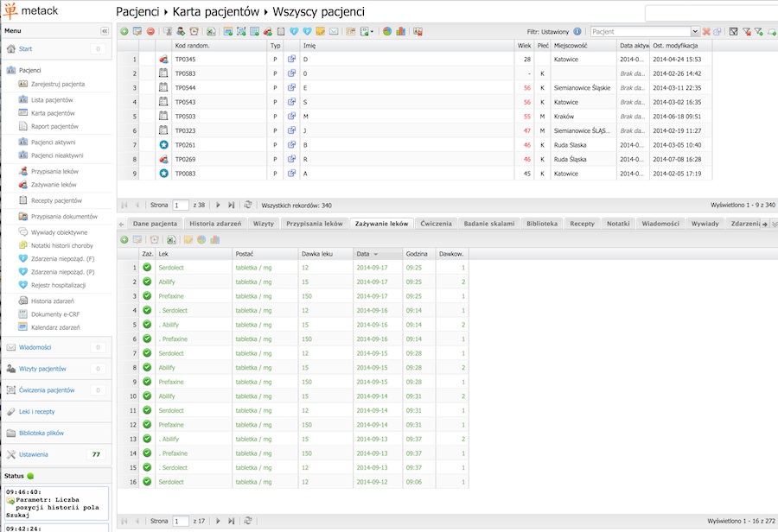Export patients table to Excel from top toolbar
778x532 pixels.
pos(211,31)
